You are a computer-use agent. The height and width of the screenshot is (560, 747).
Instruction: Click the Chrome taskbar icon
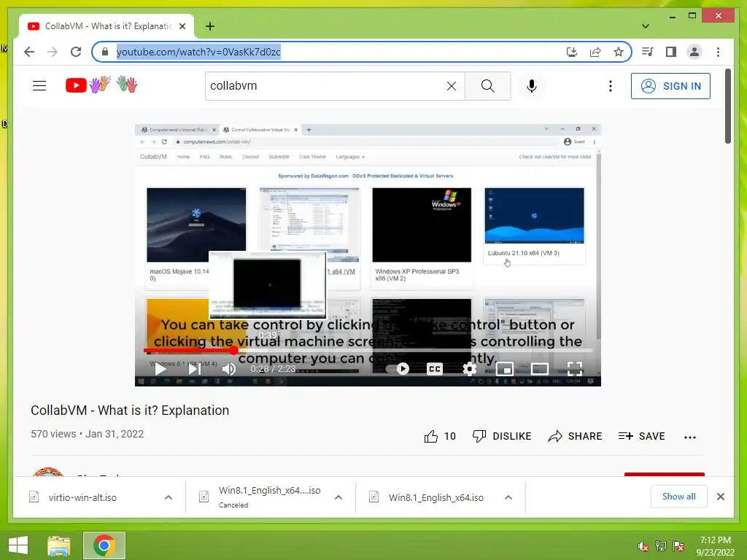(x=104, y=545)
